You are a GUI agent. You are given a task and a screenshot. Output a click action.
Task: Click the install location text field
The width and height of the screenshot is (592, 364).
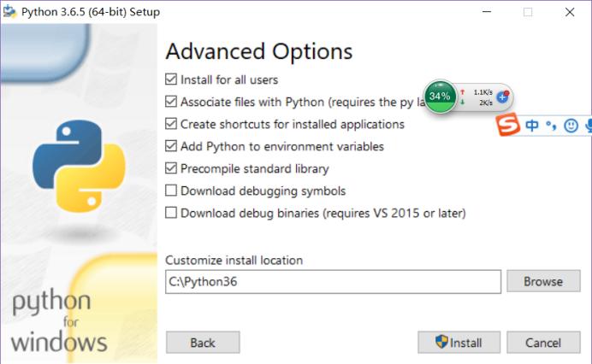point(333,281)
